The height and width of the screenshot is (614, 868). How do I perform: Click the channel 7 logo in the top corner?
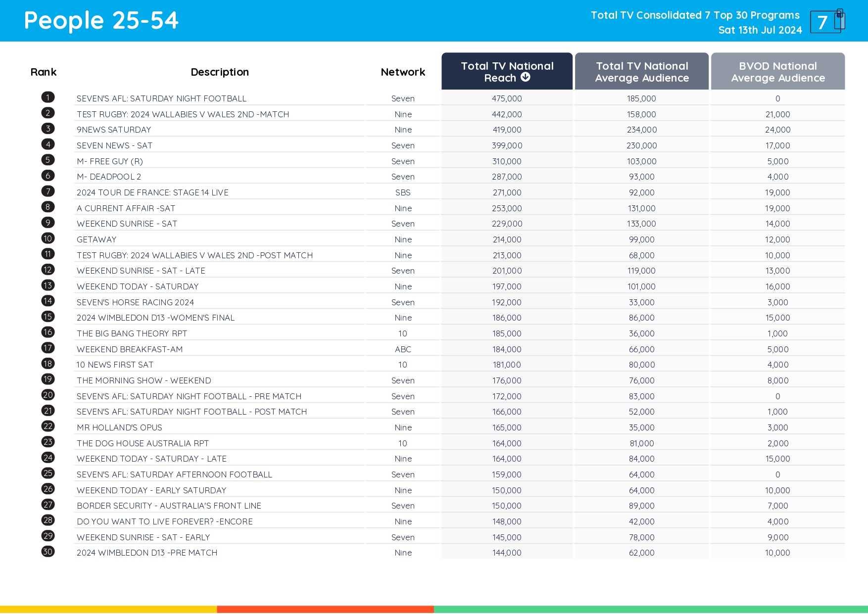tap(827, 21)
